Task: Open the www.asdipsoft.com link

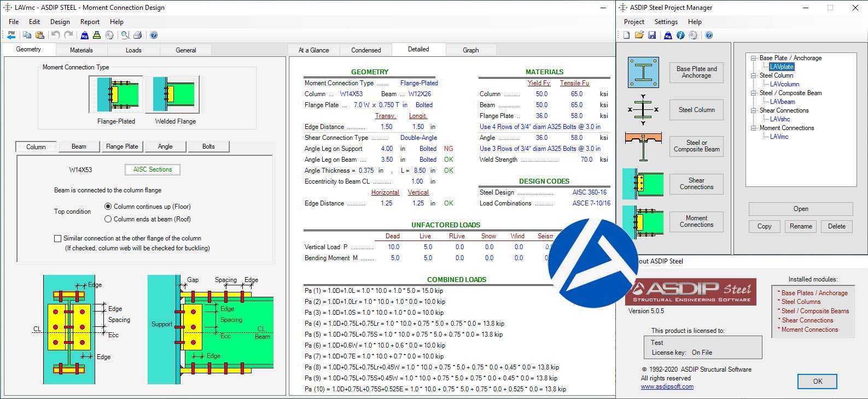Action: tap(667, 386)
